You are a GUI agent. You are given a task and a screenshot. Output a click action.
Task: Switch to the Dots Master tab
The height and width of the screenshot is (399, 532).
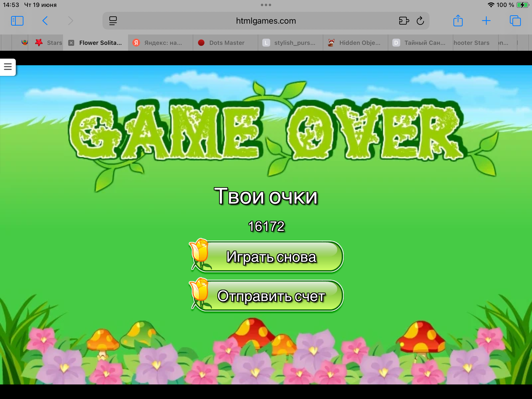point(226,43)
